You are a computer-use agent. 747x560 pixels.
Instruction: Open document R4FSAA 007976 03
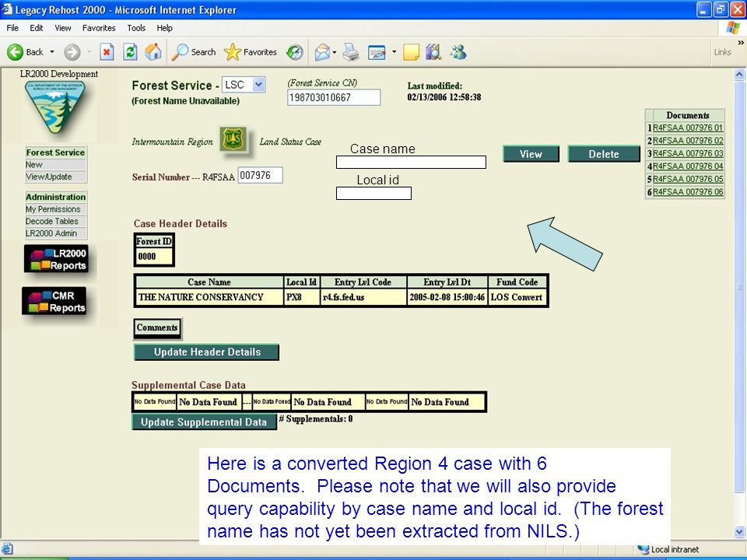[x=688, y=153]
